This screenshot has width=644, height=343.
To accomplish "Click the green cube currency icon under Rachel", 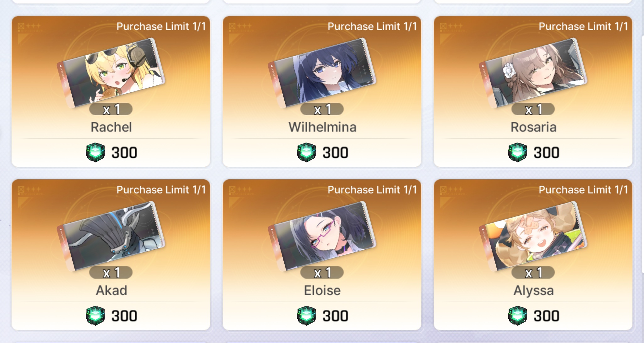I will tap(95, 153).
